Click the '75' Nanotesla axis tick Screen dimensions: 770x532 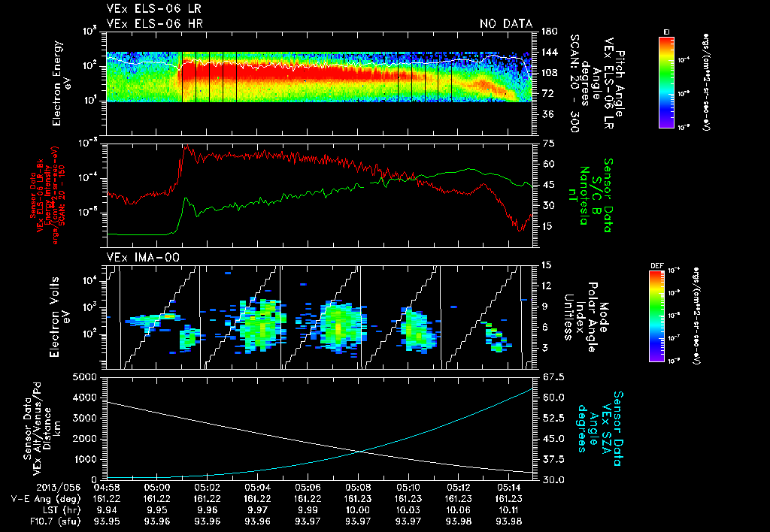click(548, 144)
